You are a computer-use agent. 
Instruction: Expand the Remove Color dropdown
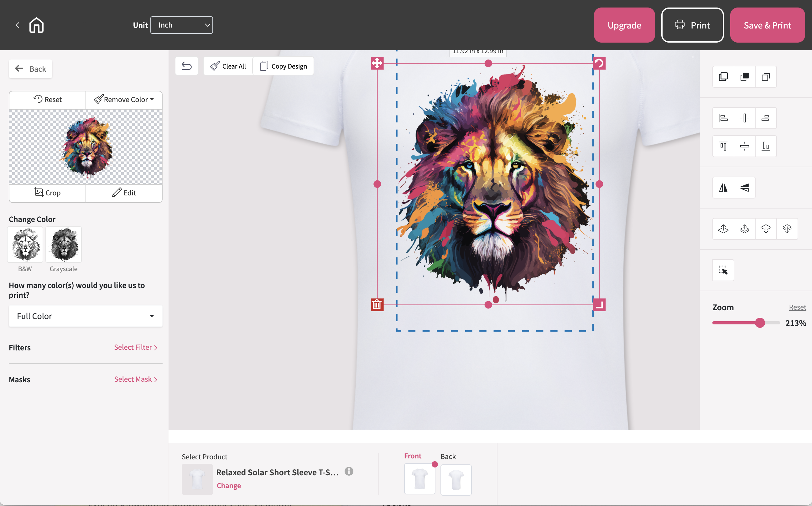point(124,99)
